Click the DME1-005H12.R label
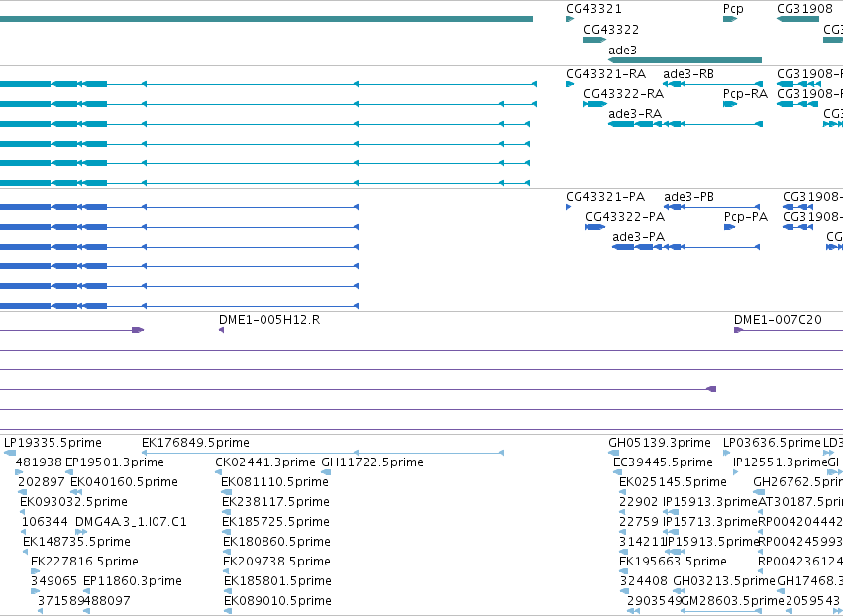843x616 pixels. pos(269,320)
